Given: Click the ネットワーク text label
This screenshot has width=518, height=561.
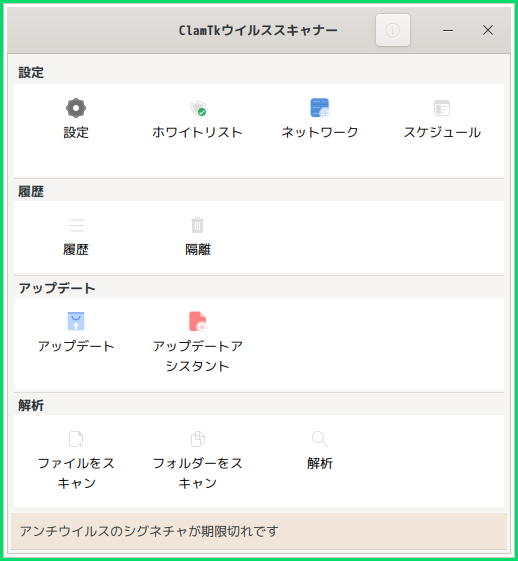Looking at the screenshot, I should (x=319, y=132).
